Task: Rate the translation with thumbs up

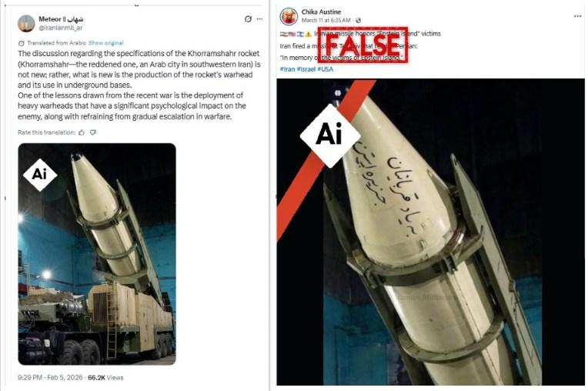Action: 82,132
